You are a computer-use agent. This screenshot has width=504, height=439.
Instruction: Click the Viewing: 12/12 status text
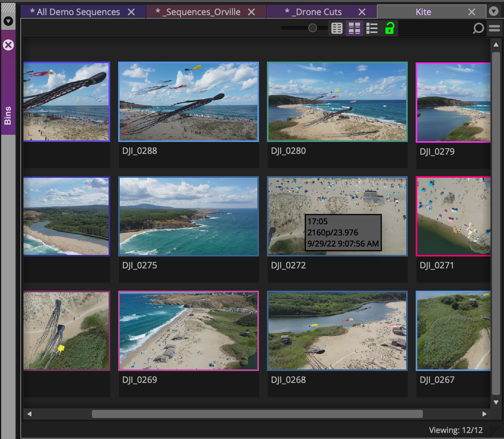[456, 430]
